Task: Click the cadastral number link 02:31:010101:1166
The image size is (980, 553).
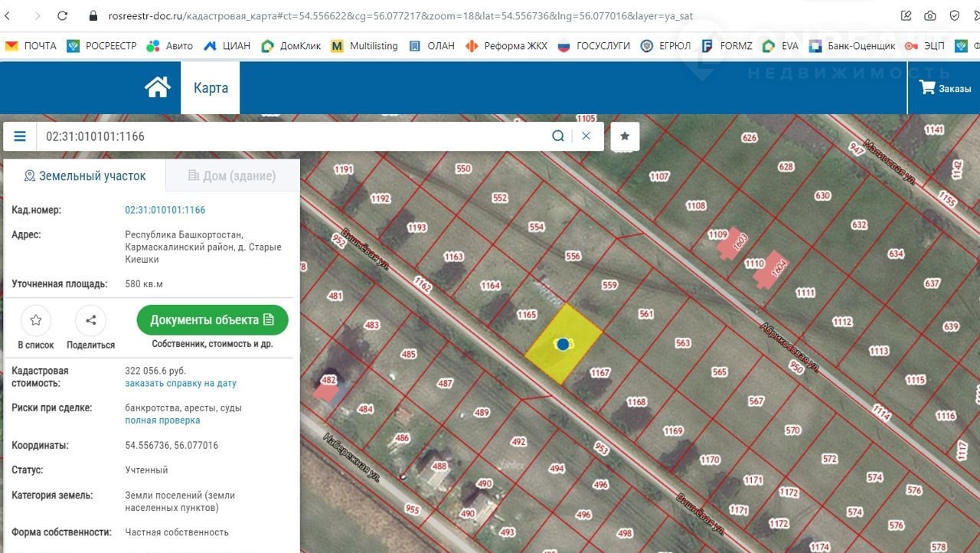Action: coord(165,210)
